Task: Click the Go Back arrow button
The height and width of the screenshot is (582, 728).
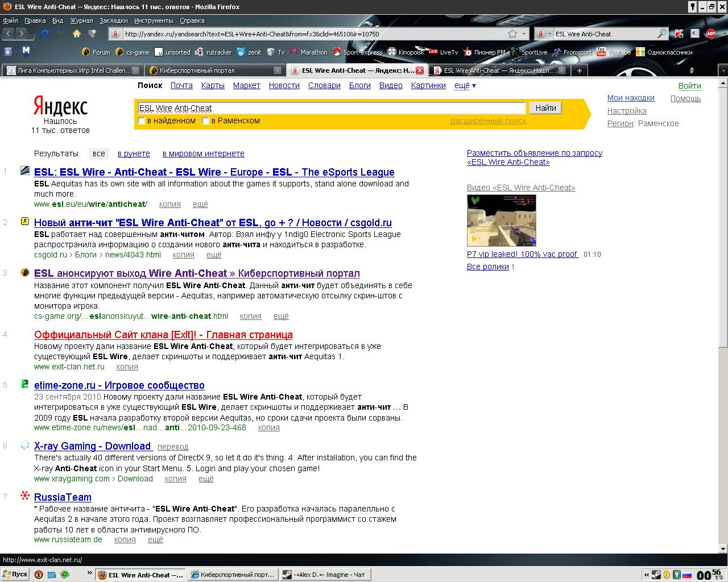Action: [9, 34]
